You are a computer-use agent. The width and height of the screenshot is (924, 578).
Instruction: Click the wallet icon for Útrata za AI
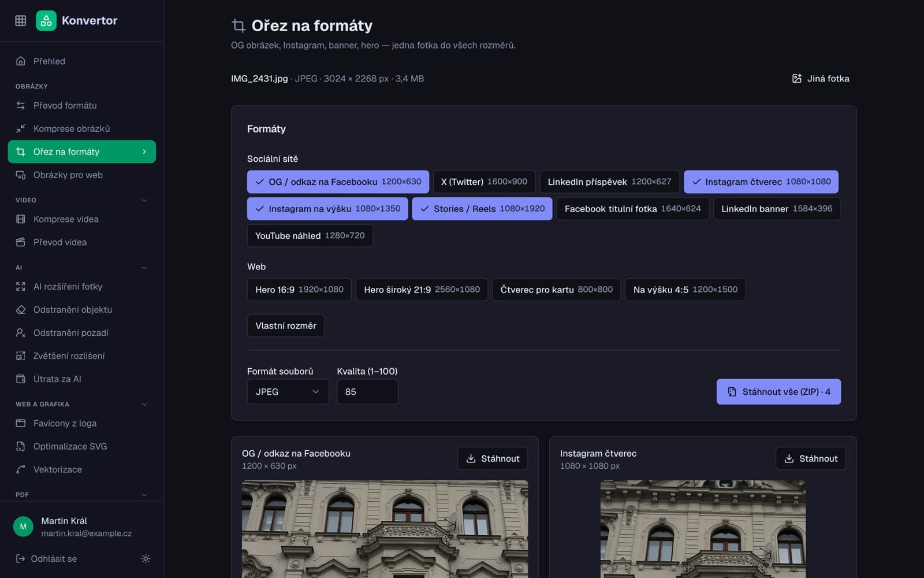[x=21, y=379]
